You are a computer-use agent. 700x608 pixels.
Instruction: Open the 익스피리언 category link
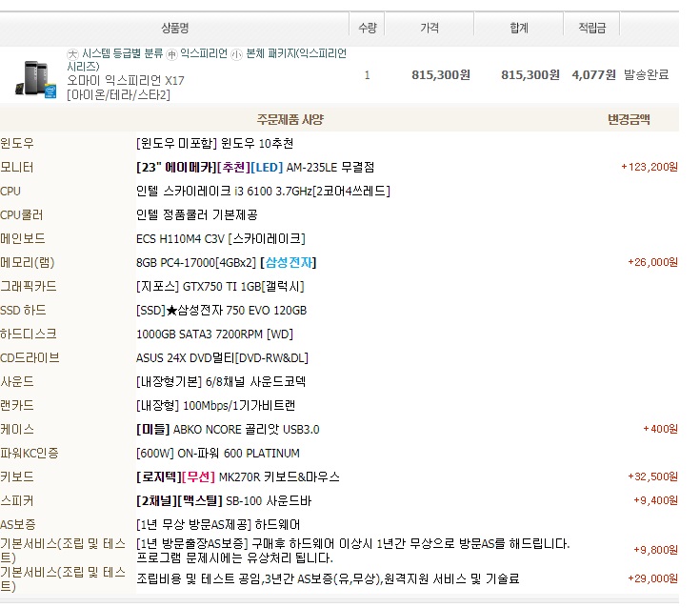204,53
